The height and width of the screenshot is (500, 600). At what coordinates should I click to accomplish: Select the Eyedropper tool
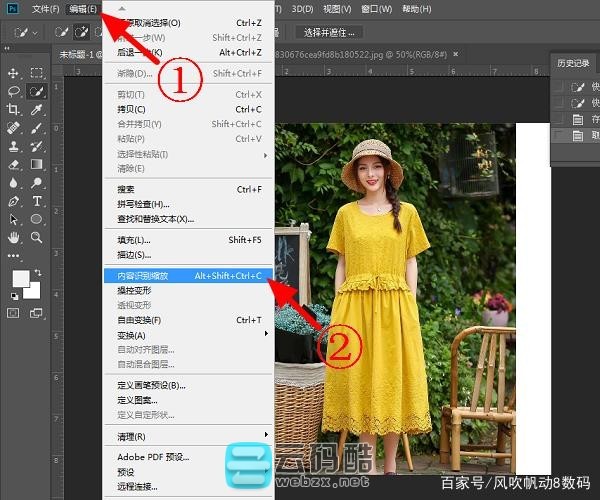pos(37,110)
